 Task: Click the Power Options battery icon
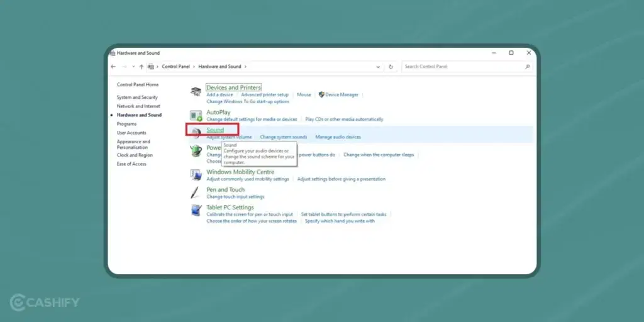tap(196, 151)
